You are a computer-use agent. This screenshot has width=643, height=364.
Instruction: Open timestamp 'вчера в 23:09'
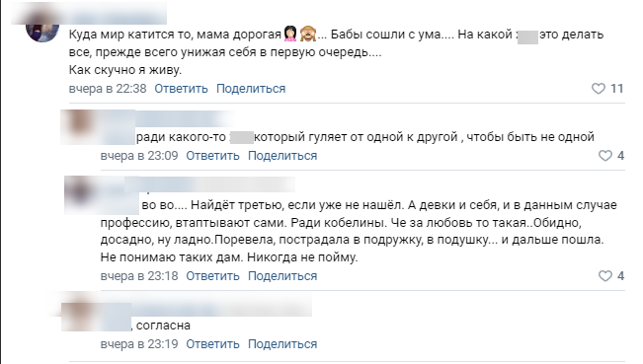click(139, 156)
